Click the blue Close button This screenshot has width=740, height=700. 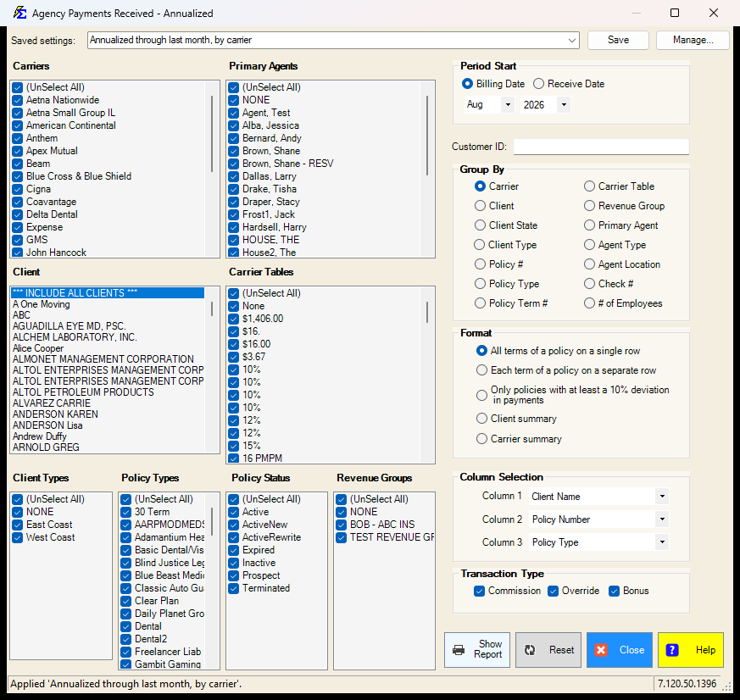click(x=620, y=649)
